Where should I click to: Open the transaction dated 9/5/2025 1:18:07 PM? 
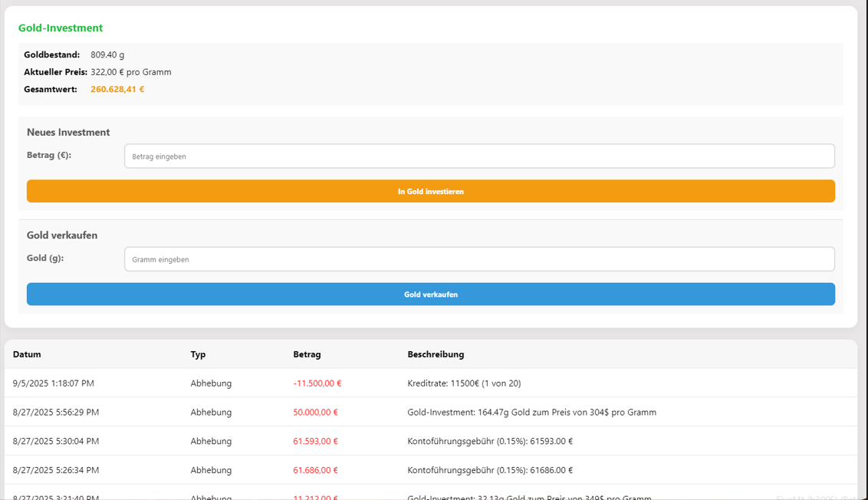pyautogui.click(x=54, y=383)
